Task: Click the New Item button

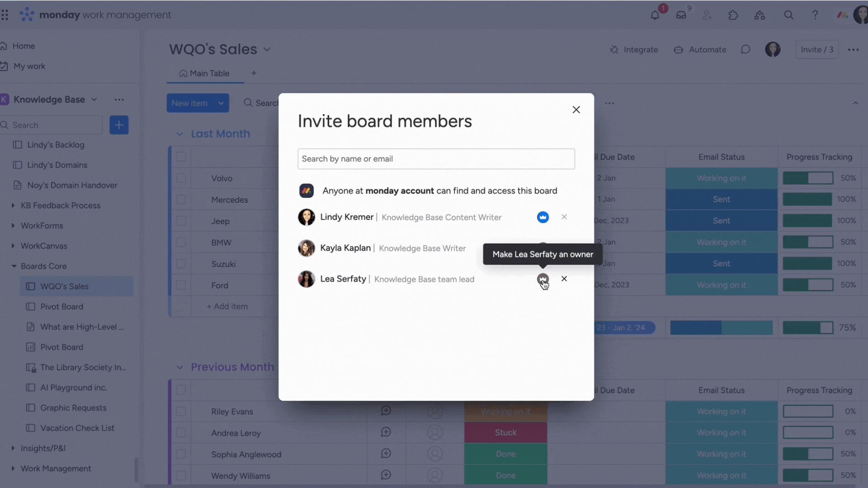Action: click(197, 103)
